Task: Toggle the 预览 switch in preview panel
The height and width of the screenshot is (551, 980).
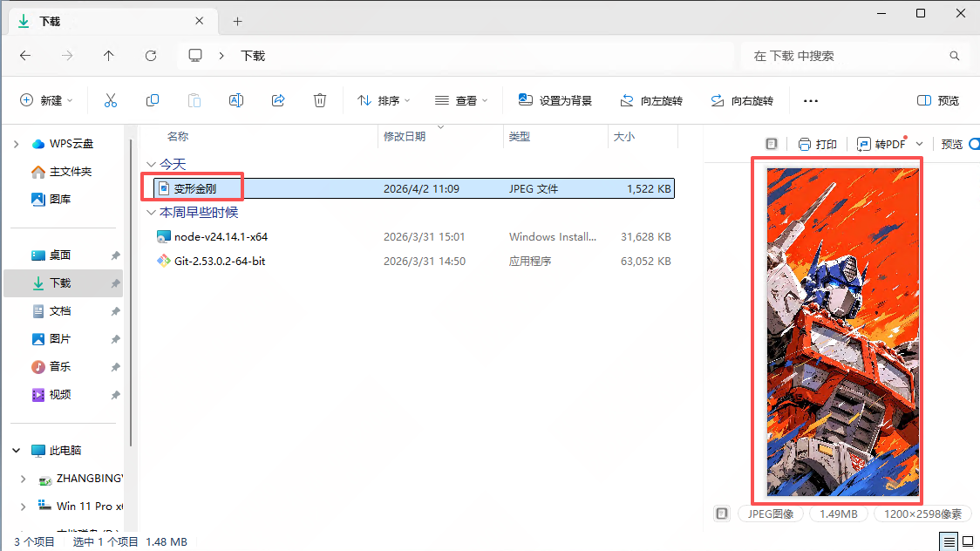Action: [974, 145]
